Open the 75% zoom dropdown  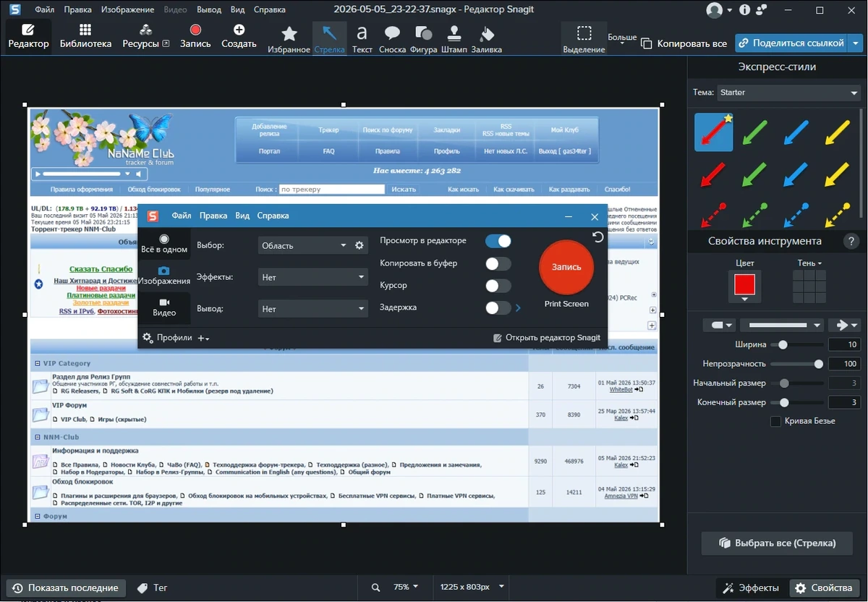pyautogui.click(x=407, y=588)
